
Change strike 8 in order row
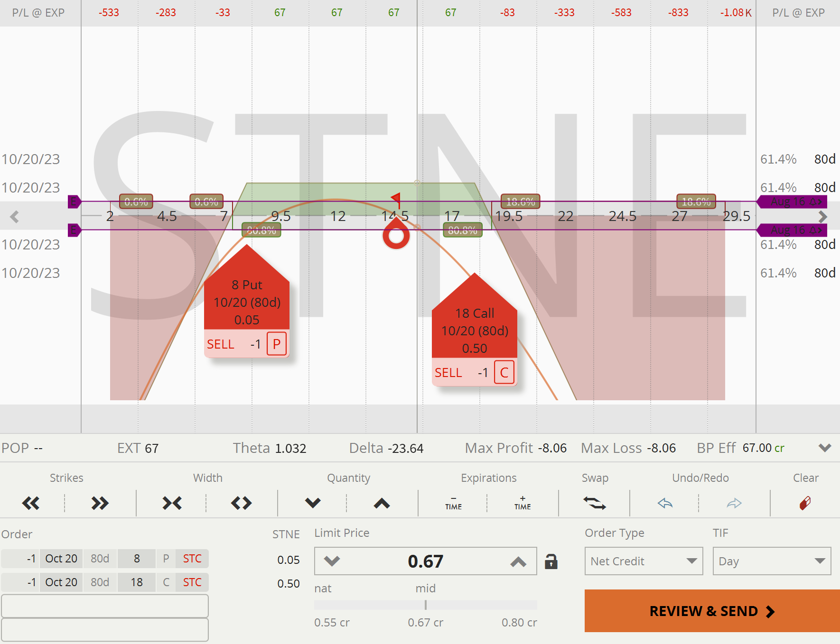[x=137, y=559]
